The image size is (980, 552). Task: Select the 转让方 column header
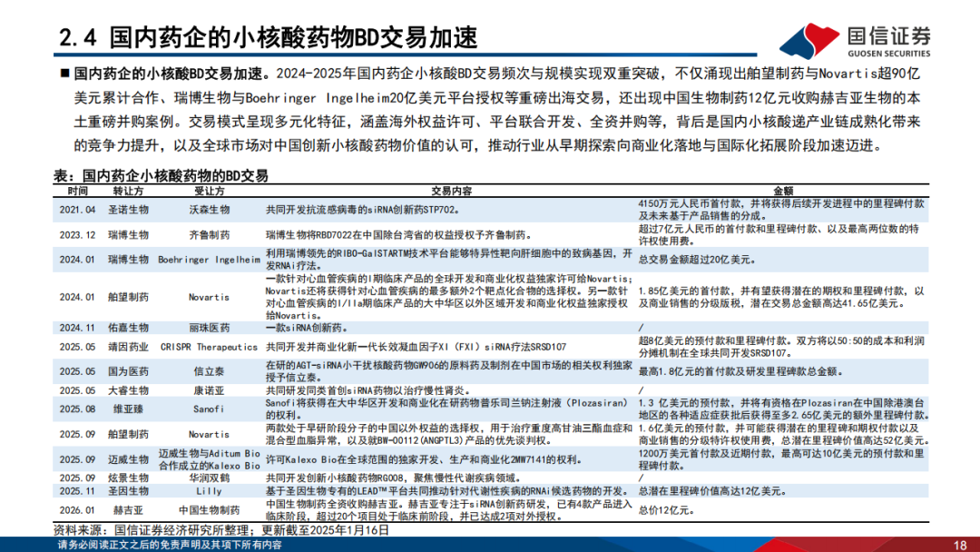pyautogui.click(x=128, y=191)
